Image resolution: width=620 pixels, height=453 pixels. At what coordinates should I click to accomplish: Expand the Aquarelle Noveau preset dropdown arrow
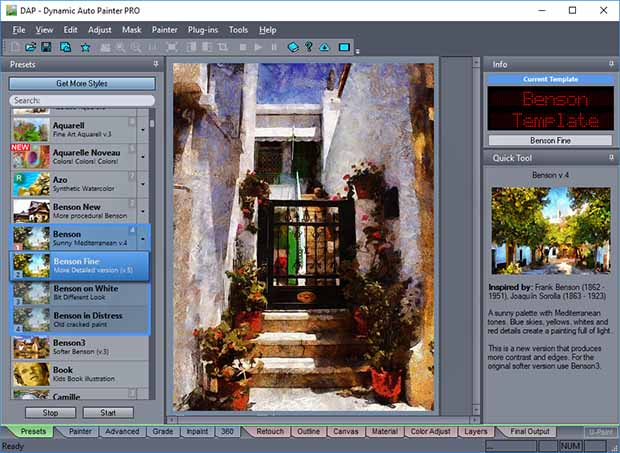click(x=143, y=157)
